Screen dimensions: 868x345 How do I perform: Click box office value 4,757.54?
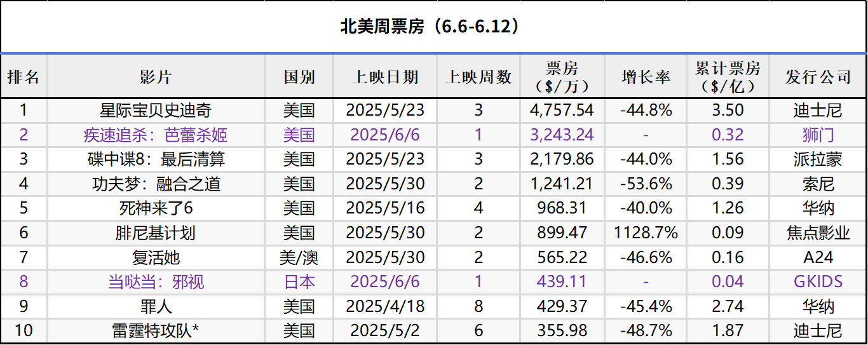[x=562, y=111]
